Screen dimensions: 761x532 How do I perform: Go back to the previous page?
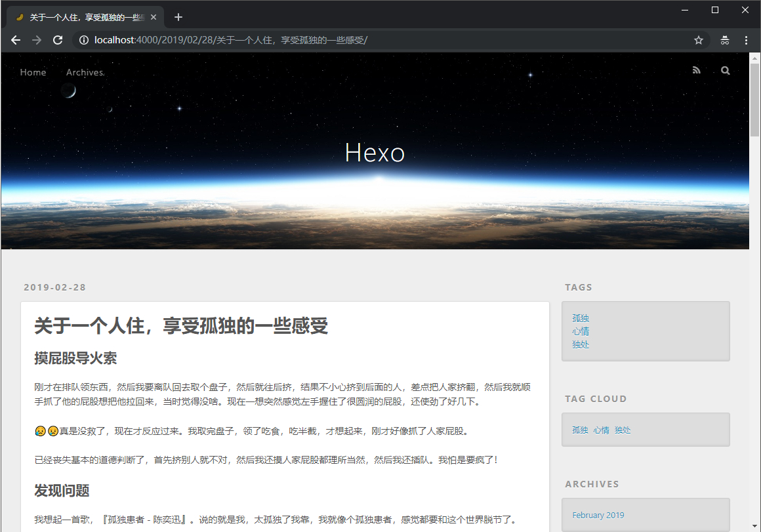click(x=16, y=40)
